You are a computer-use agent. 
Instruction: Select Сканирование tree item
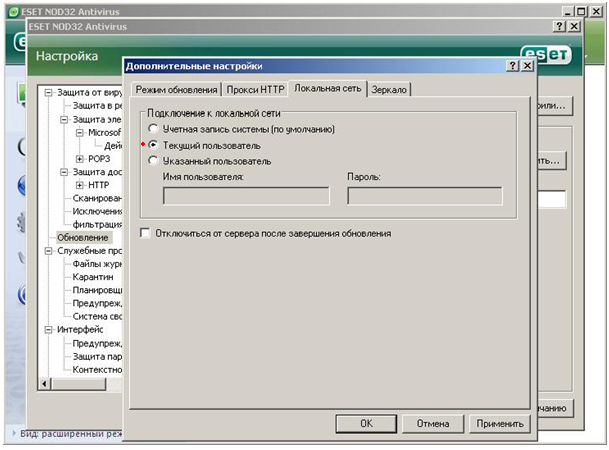[97, 198]
